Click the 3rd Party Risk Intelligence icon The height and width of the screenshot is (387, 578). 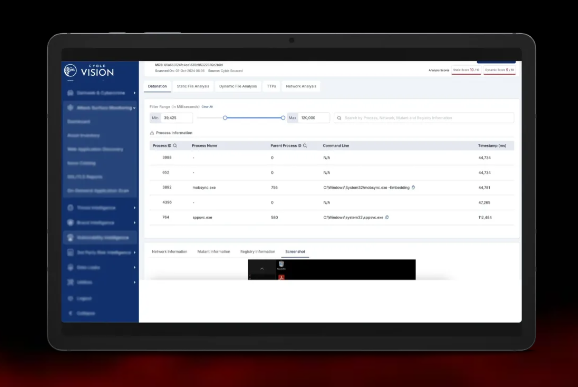pyautogui.click(x=70, y=252)
